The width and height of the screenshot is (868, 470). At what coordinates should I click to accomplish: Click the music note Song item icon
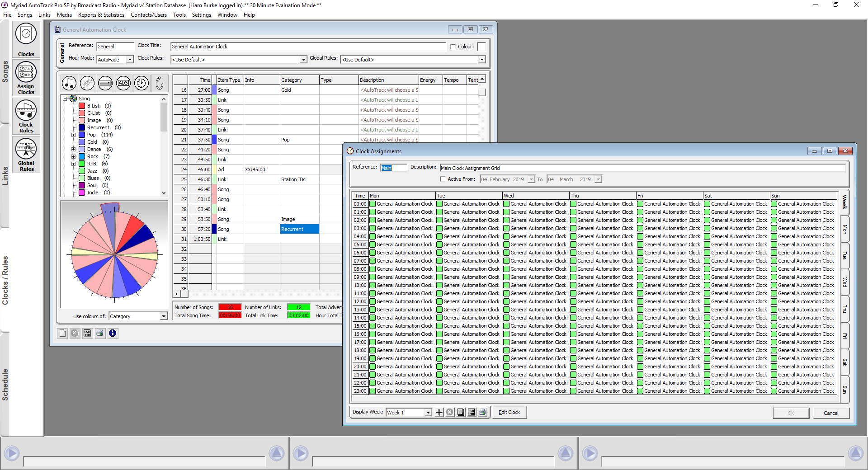[x=69, y=83]
